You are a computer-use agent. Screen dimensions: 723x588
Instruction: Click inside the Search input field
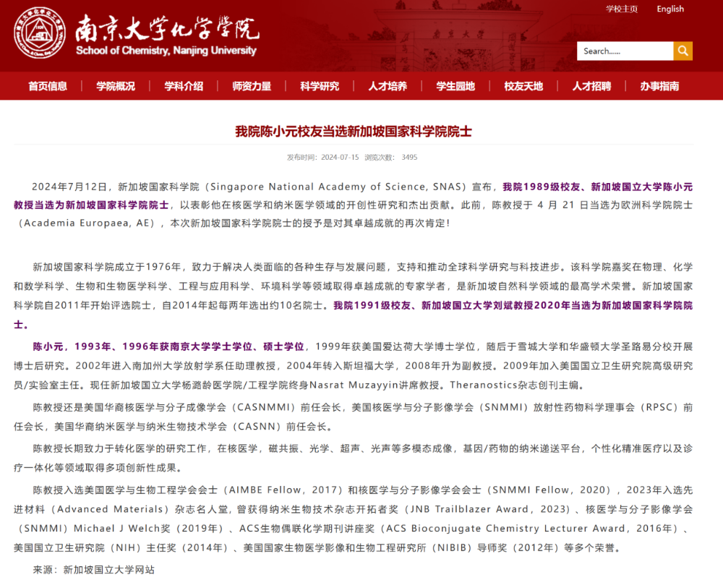pos(625,51)
